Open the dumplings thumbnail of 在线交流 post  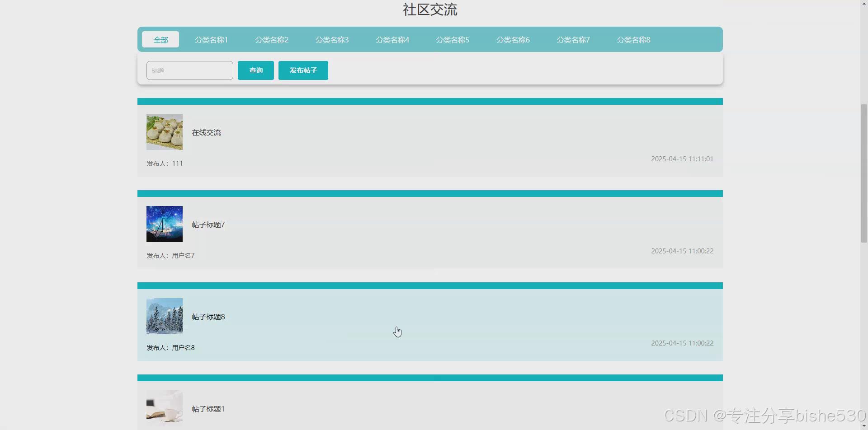coord(165,132)
